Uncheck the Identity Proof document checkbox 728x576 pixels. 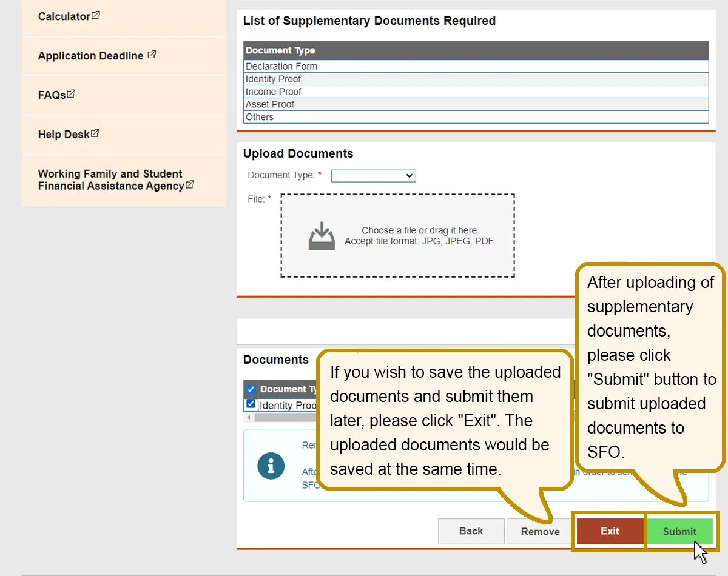click(251, 404)
